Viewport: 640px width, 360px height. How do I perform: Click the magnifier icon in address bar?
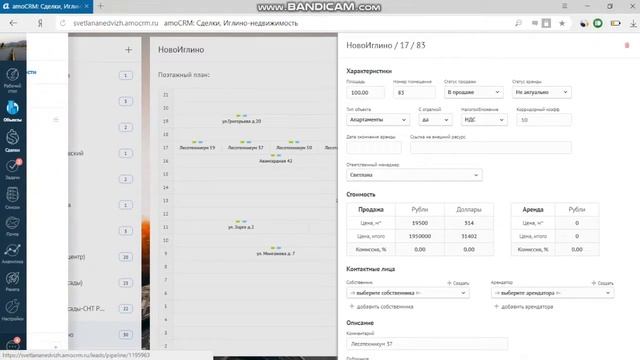pyautogui.click(x=518, y=23)
